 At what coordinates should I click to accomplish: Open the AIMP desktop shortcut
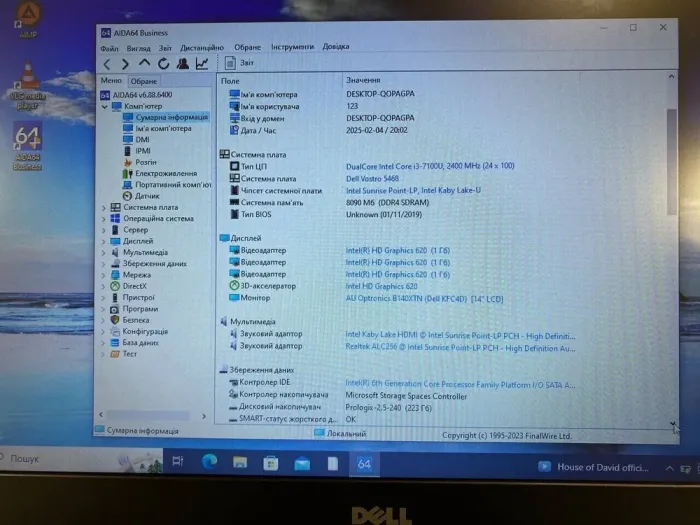tap(28, 20)
